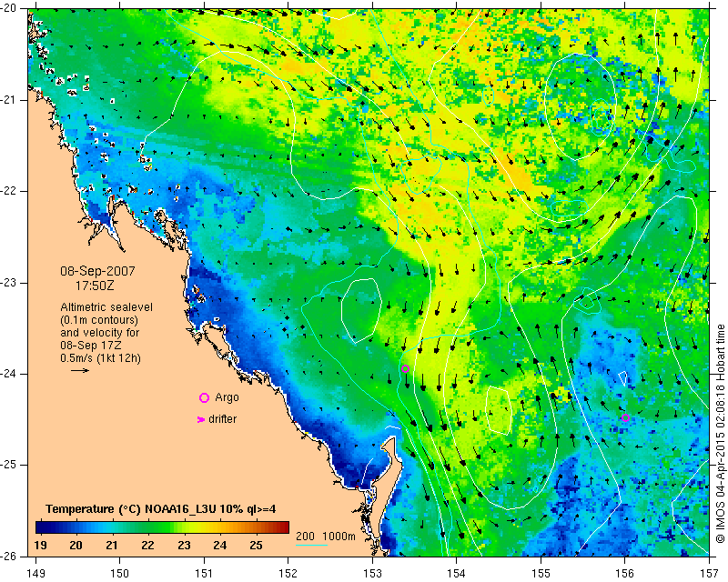
Task: Click the 'and velocity for' text line
Action: [x=100, y=333]
